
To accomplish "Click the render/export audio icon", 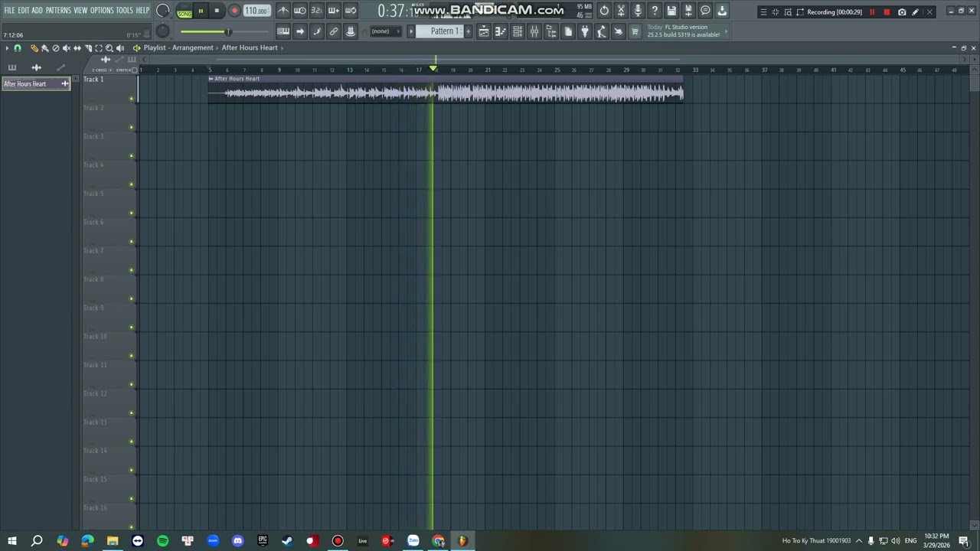I will (688, 11).
